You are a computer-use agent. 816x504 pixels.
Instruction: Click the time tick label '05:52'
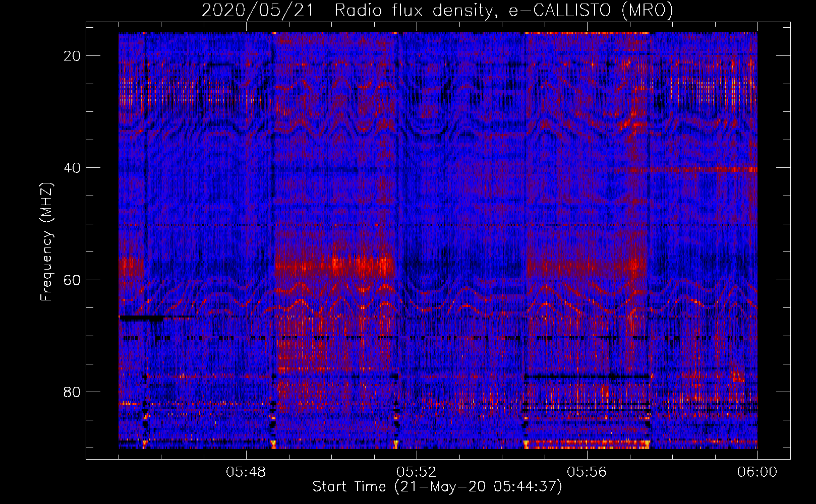pyautogui.click(x=417, y=472)
